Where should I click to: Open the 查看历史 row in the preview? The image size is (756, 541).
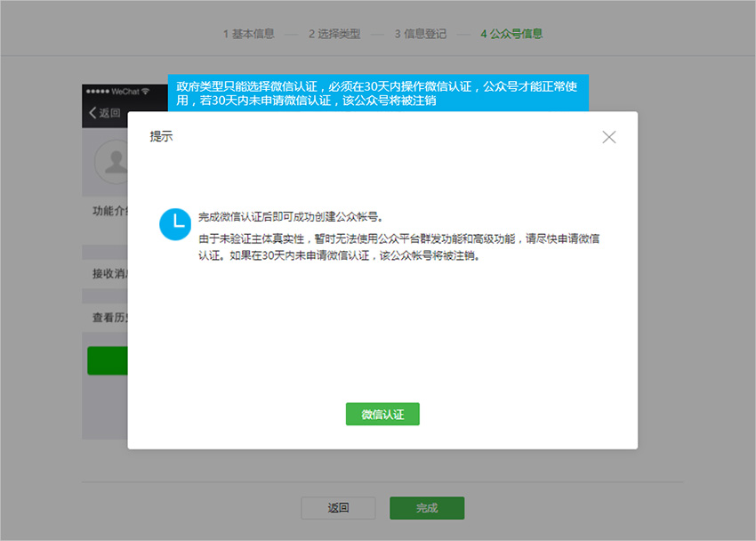109,317
